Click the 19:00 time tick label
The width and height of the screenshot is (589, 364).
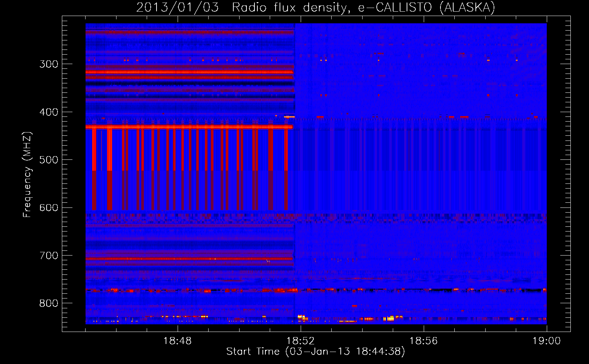point(546,341)
